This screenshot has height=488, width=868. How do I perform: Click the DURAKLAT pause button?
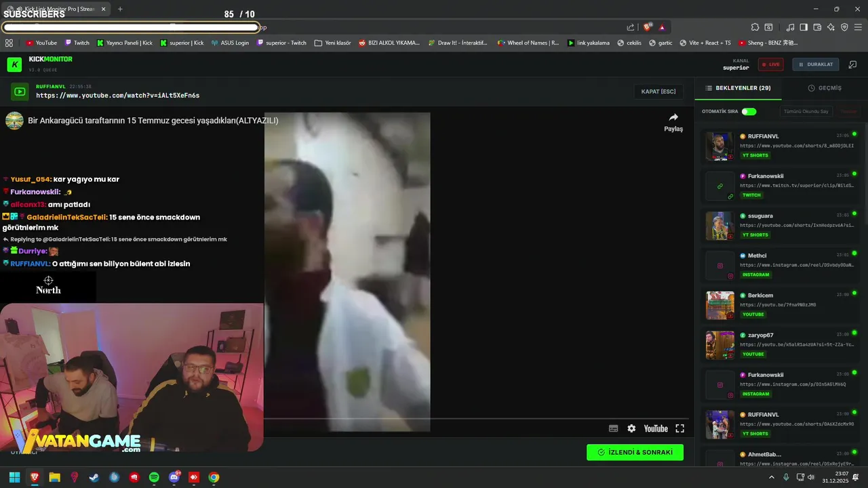[x=815, y=64]
